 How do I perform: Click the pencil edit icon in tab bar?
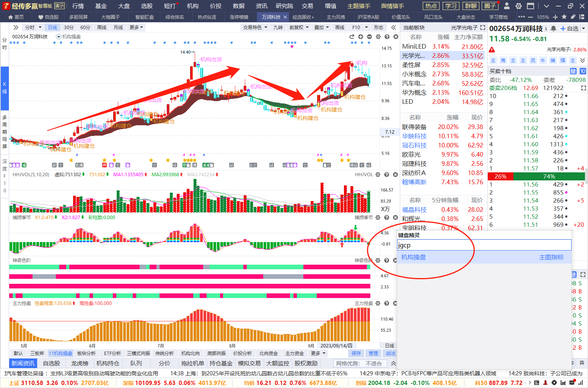[x=573, y=17]
